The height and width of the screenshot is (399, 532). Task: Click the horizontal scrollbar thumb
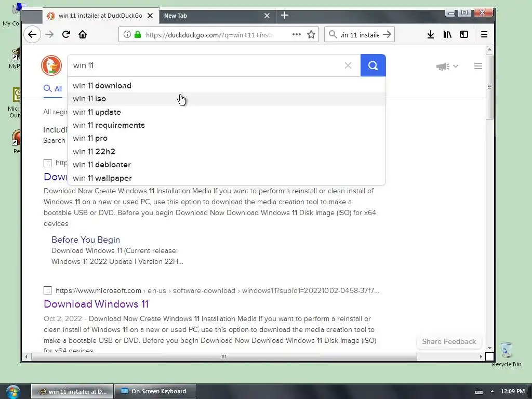pos(224,356)
